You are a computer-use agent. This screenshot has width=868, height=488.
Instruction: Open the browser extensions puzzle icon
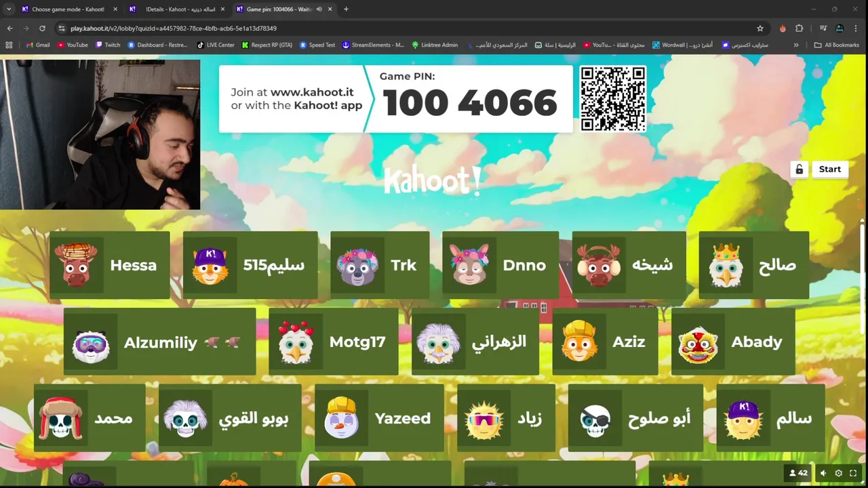pyautogui.click(x=799, y=28)
